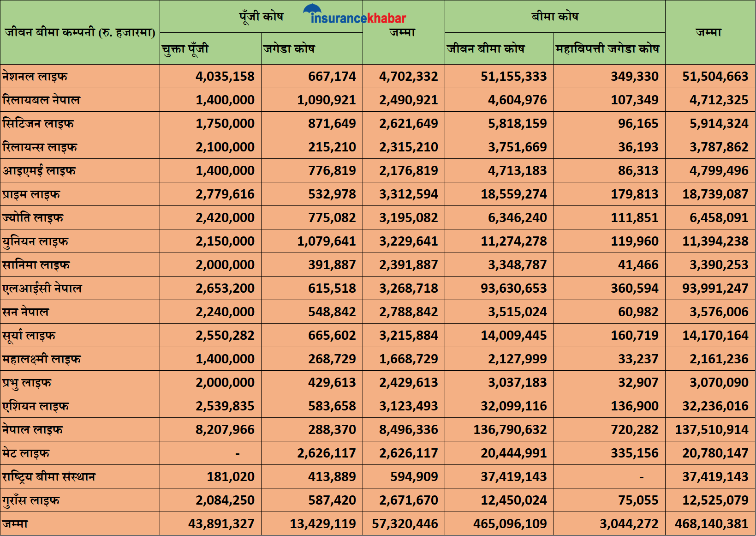Select the पूँजी कोष header cell

coord(261,17)
